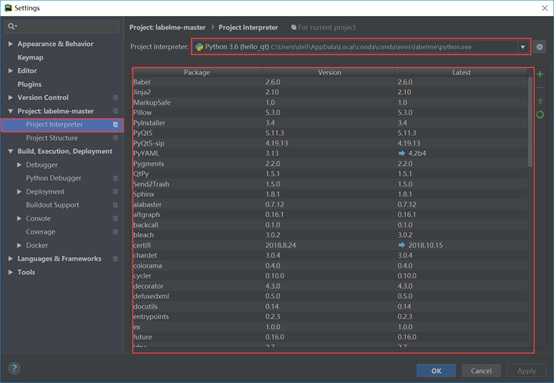Click the project badge icon beside Languages & Frameworks

pos(115,259)
